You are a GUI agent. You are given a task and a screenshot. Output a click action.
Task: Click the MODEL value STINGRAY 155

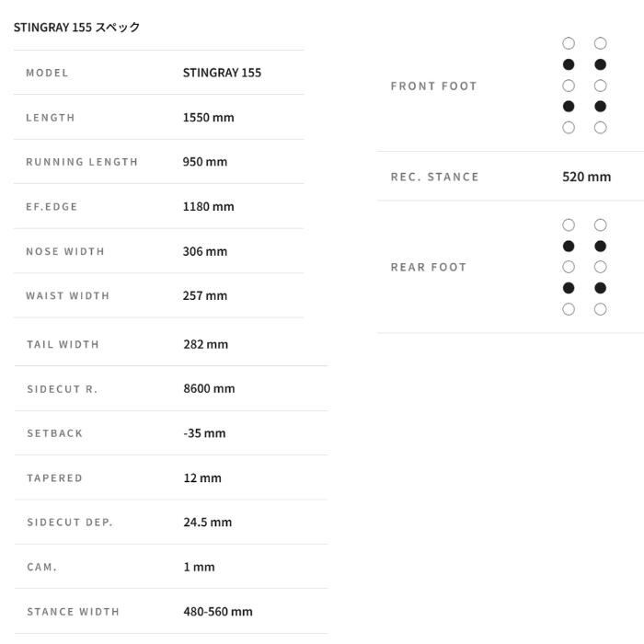(x=222, y=73)
